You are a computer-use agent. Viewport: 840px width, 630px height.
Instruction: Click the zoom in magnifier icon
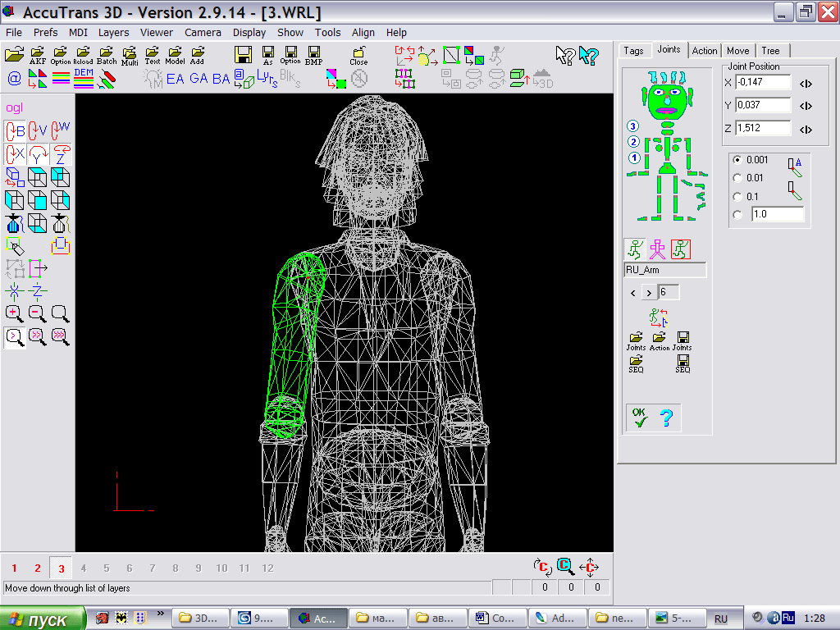coord(15,313)
